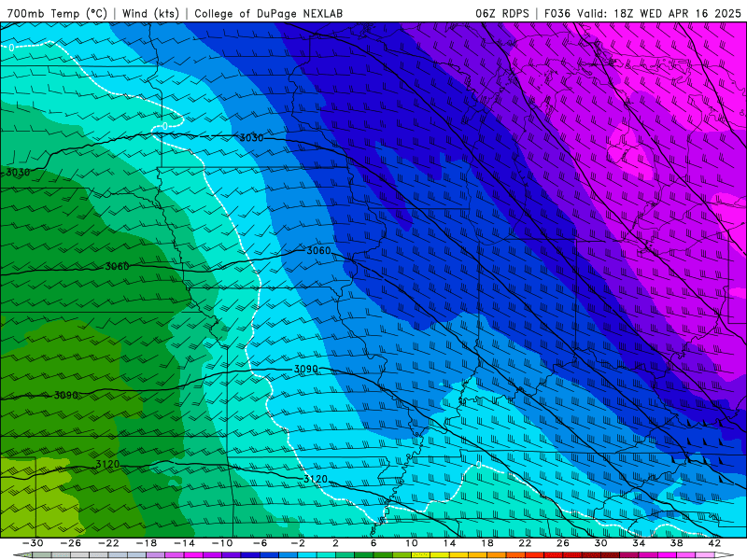Click the '700mb Temp (°C)' title text
This screenshot has height=560, width=747.
(x=57, y=13)
